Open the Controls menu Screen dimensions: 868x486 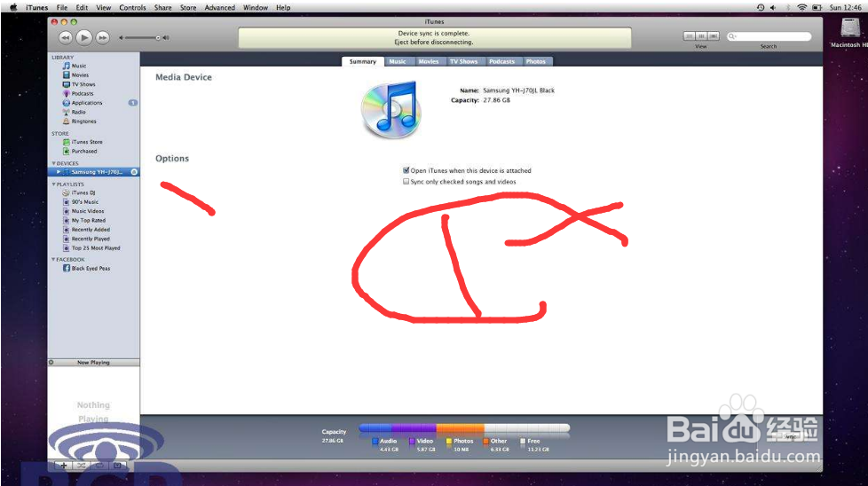point(132,7)
